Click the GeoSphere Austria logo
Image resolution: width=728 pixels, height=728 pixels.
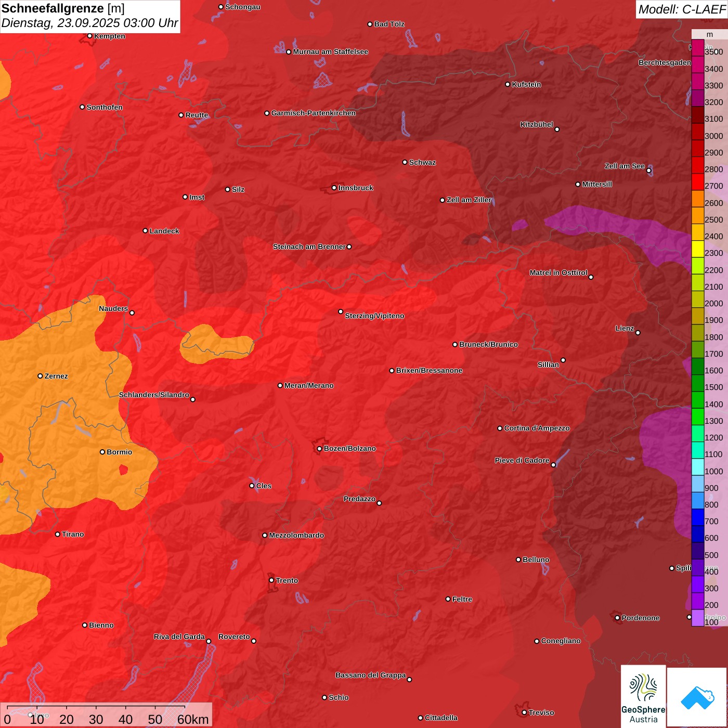(643, 695)
